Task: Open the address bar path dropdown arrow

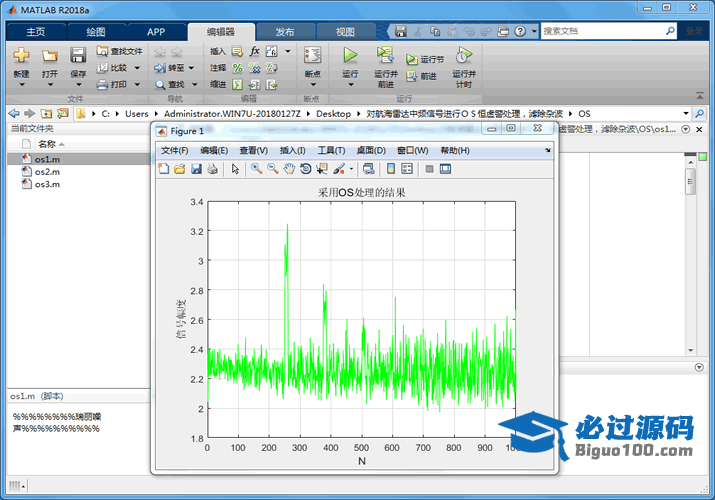Action: tap(685, 113)
